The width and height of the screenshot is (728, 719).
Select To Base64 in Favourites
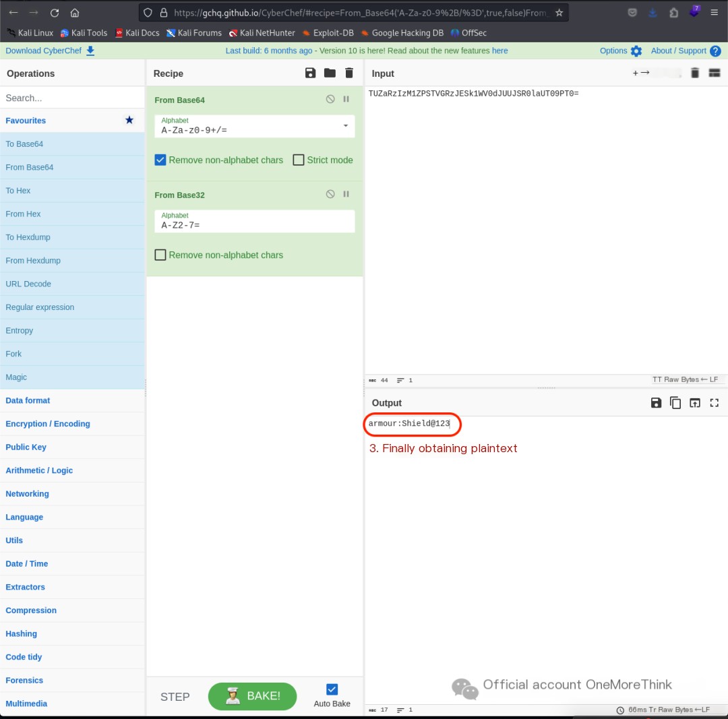[x=72, y=144]
